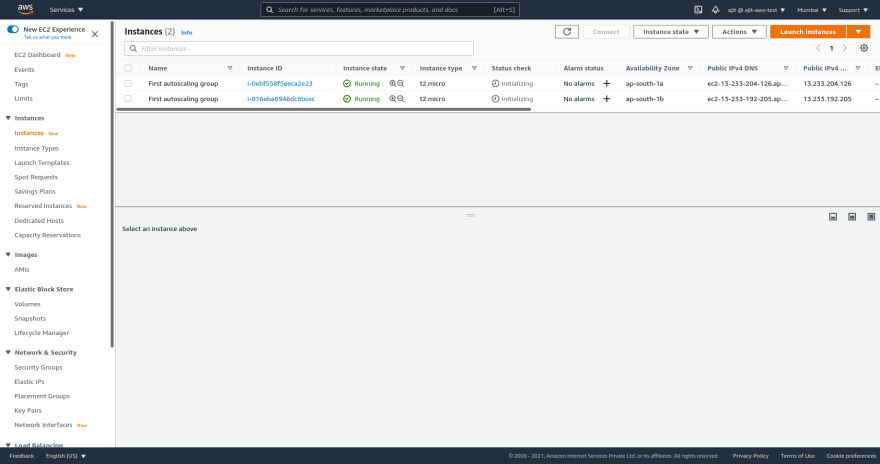The width and height of the screenshot is (880, 464).
Task: Sort by Name column
Action: (x=230, y=68)
